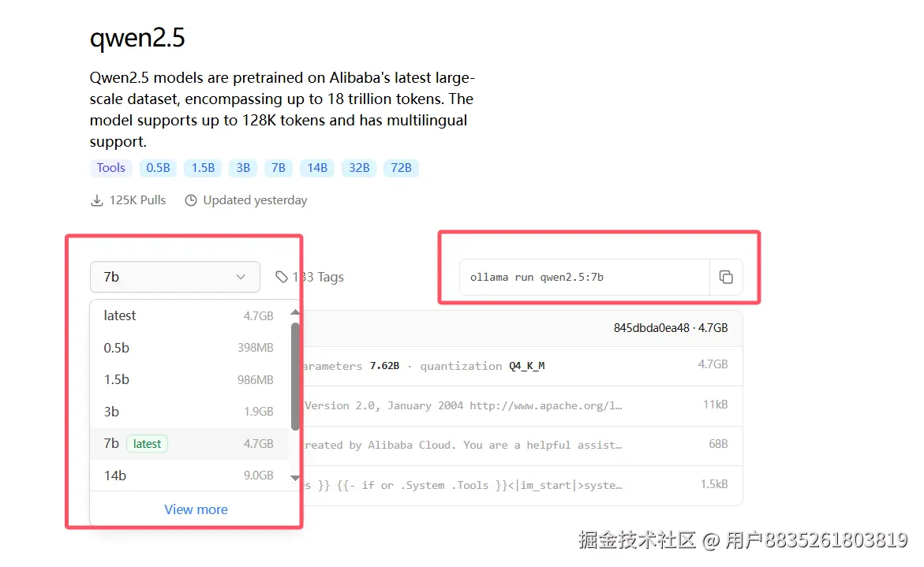Select 7b latest 4.7GB option
The height and width of the screenshot is (567, 924).
(x=189, y=443)
